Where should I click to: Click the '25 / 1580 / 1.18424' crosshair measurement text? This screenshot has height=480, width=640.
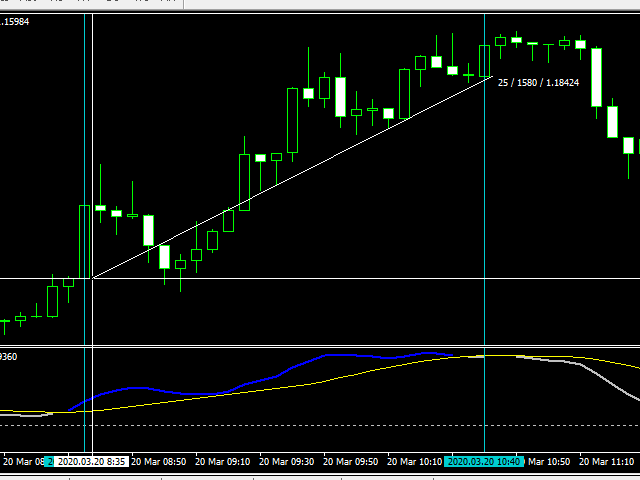(x=538, y=83)
